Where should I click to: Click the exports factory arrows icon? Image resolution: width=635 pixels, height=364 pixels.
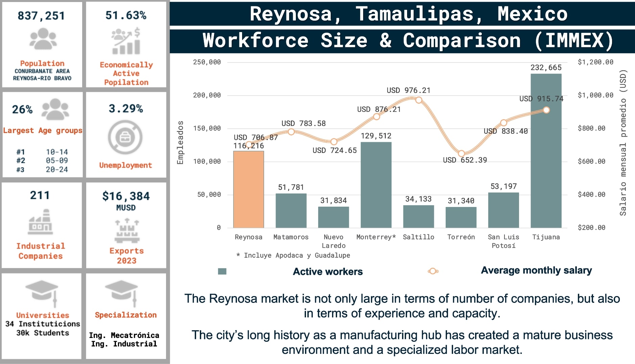click(127, 231)
